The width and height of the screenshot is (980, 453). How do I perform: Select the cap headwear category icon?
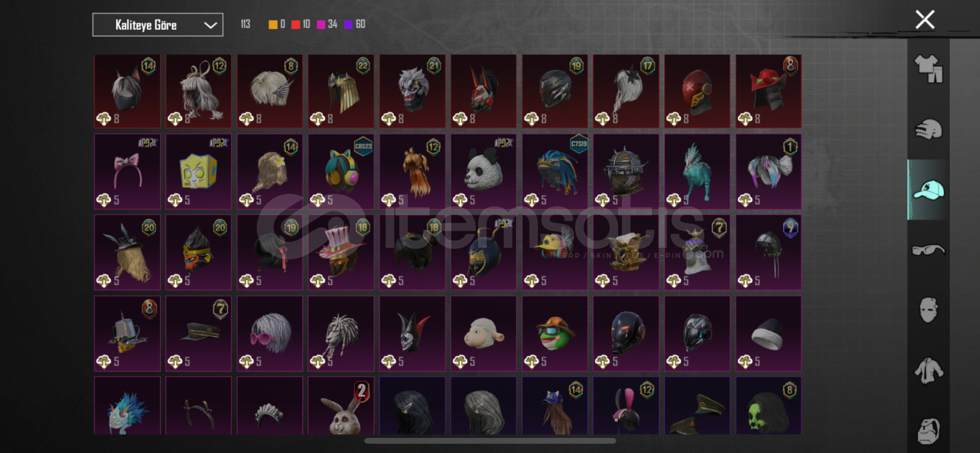pyautogui.click(x=928, y=190)
